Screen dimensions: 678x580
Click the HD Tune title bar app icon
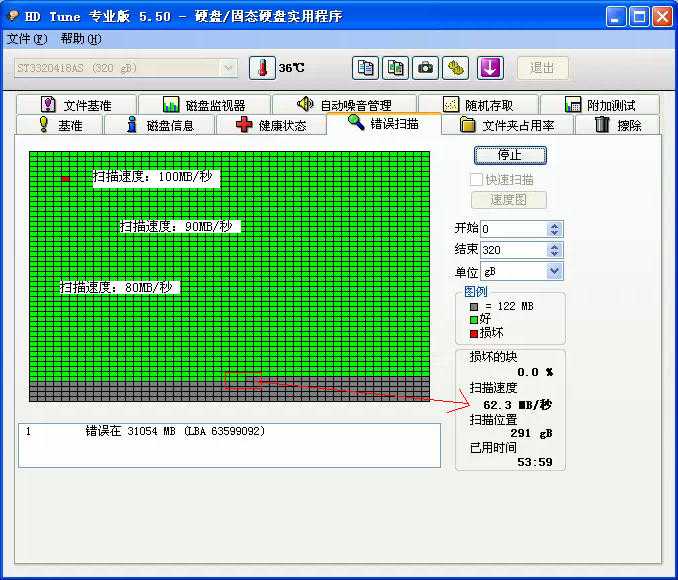point(14,16)
